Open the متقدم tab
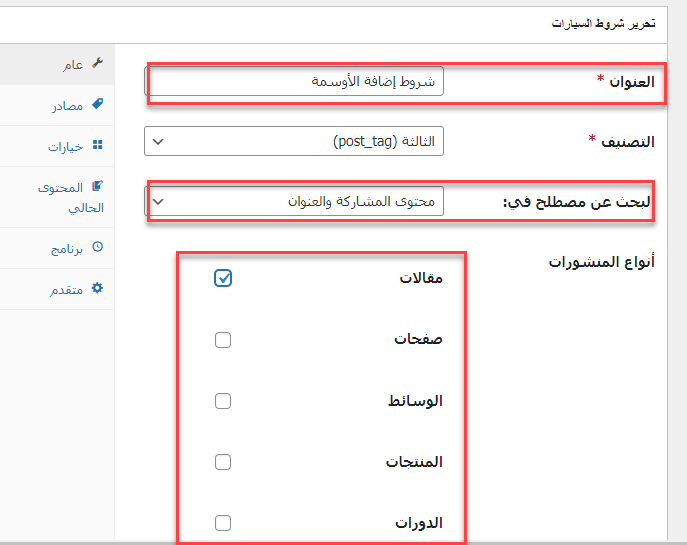687x545 pixels. pos(57,289)
